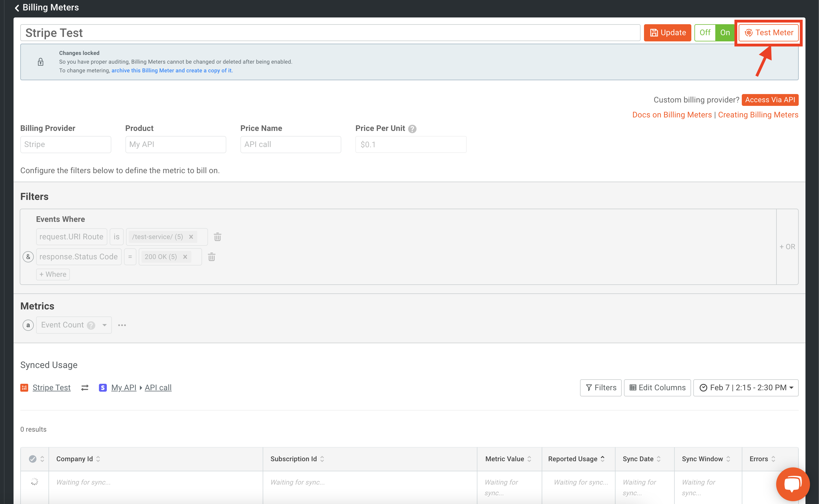
Task: Open the chat support bubble
Action: [793, 484]
